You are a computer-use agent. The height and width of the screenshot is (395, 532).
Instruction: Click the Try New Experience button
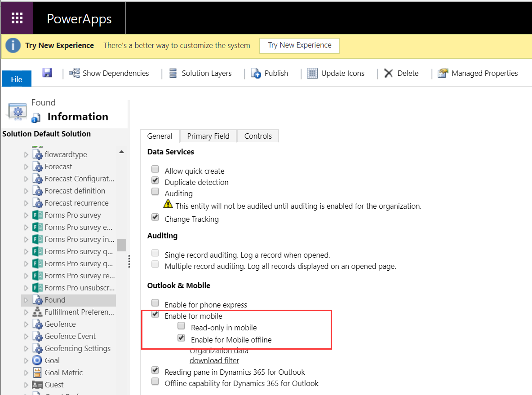(300, 45)
